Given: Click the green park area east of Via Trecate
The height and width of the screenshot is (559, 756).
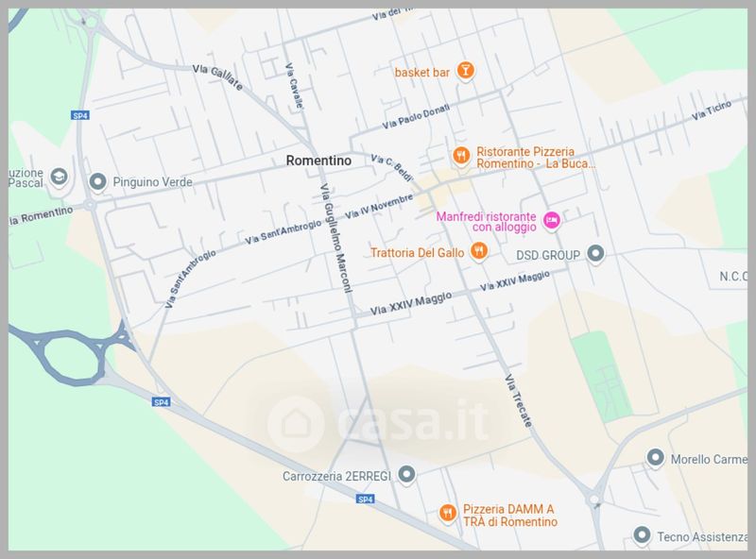Looking at the screenshot, I should point(602,375).
